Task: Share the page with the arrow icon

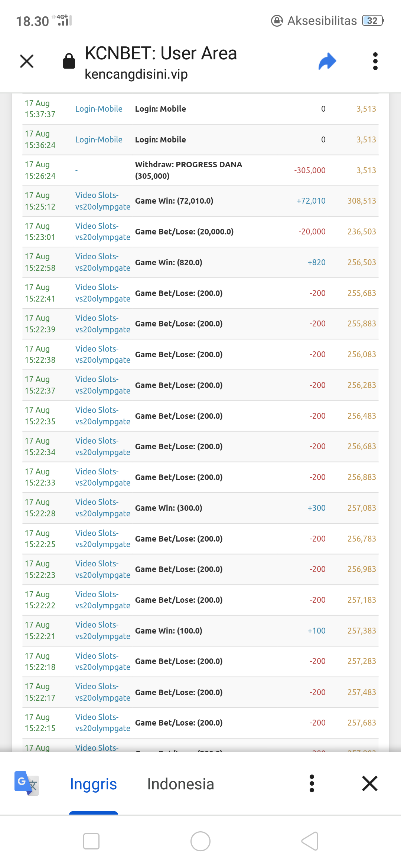Action: coord(327,61)
